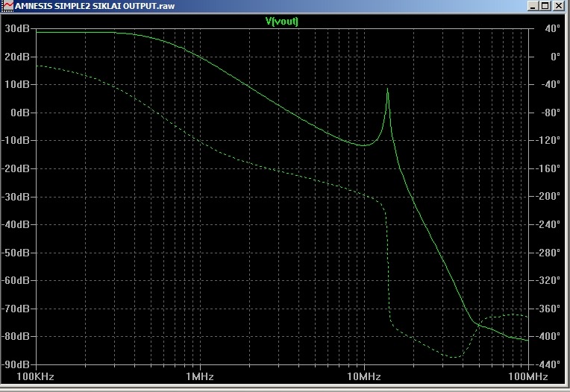Click the -70dB left axis label
This screenshot has width=570, height=392.
tap(15, 308)
